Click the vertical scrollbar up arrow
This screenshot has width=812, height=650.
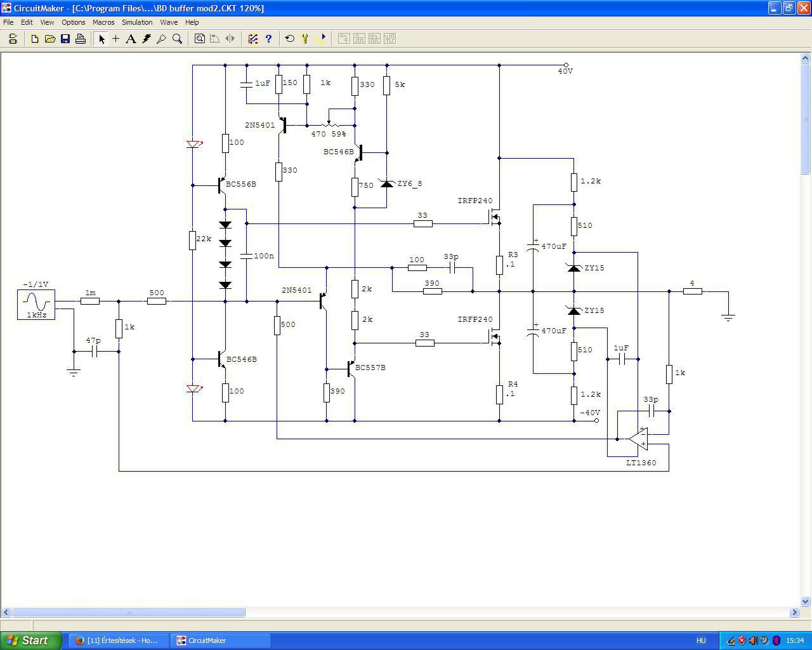(806, 58)
